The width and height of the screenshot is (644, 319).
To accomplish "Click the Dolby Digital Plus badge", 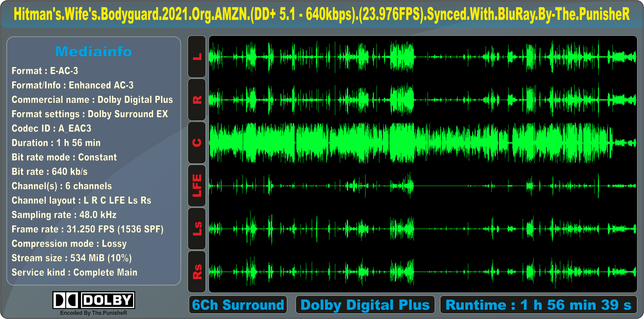I will (x=365, y=305).
